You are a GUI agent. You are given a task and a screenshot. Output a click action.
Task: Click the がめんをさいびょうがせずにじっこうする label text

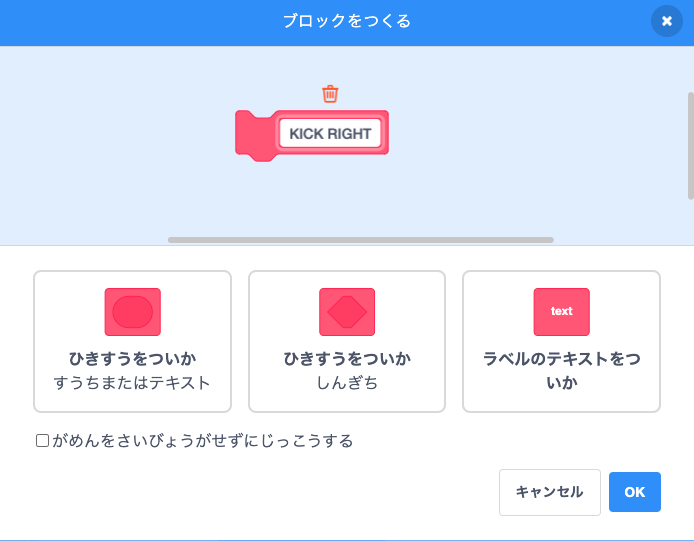202,440
